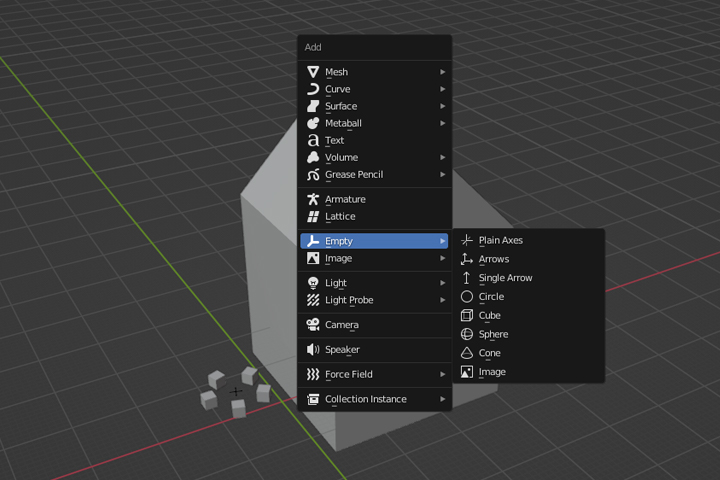Expand the Collection Instance submenu arrow

tap(443, 399)
